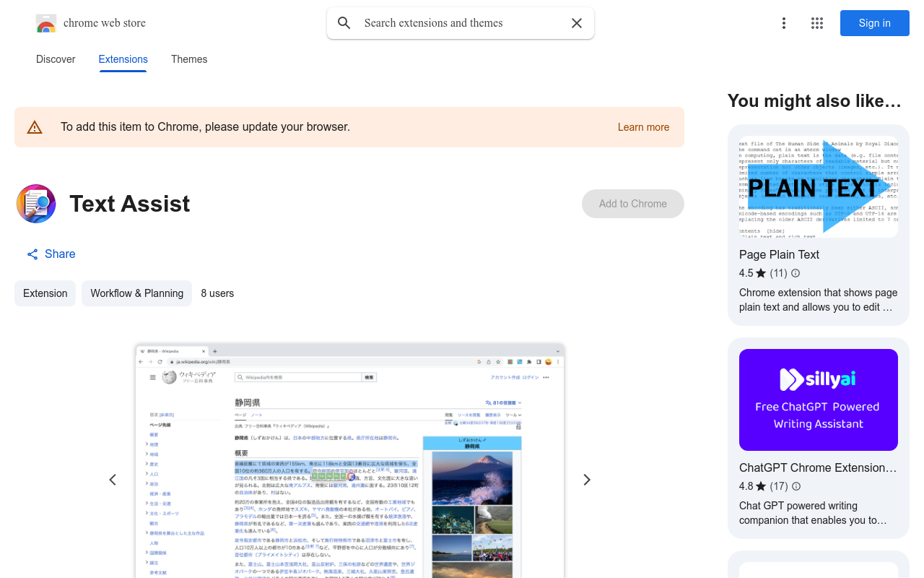Screen dimensions: 924x578
Task: Open the Google apps grid
Action: pyautogui.click(x=817, y=23)
